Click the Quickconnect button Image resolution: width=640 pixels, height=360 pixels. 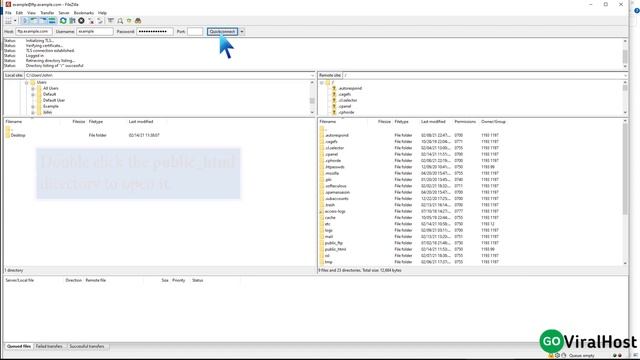[x=222, y=31]
